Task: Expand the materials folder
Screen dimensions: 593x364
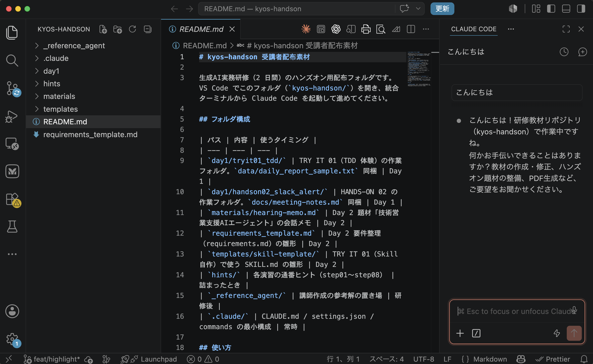Action: 93,96
